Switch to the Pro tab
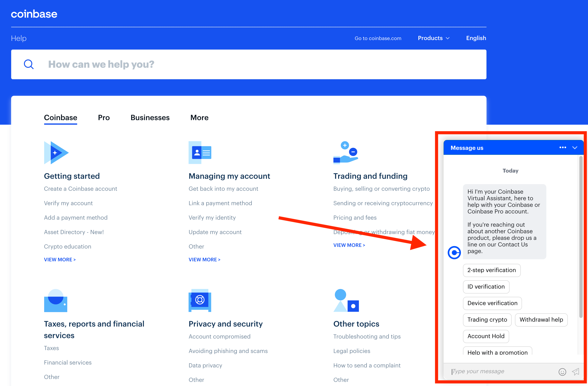The width and height of the screenshot is (588, 386). point(104,118)
